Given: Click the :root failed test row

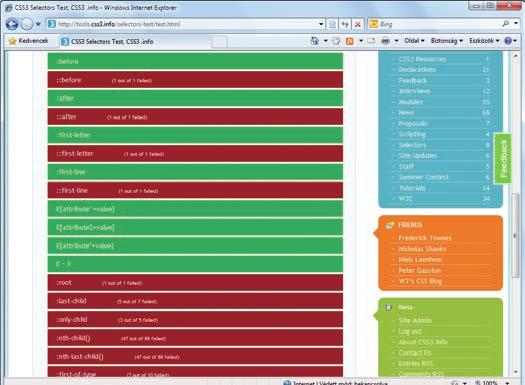Looking at the screenshot, I should tap(195, 283).
